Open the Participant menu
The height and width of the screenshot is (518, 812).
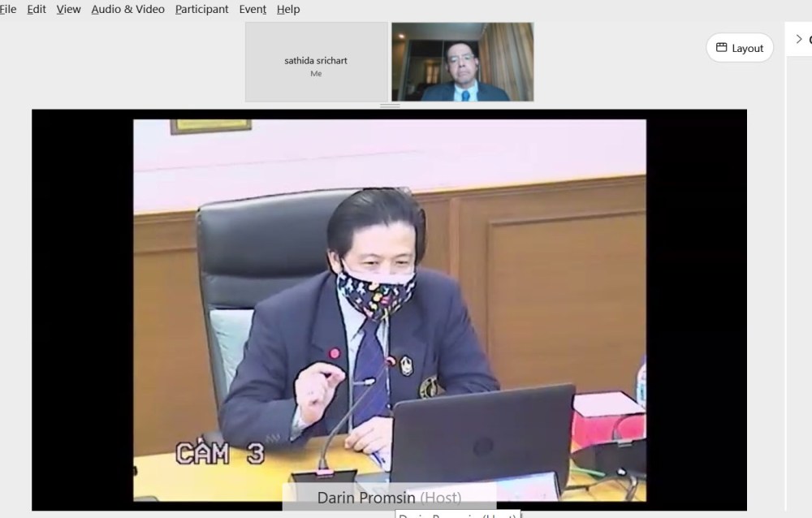[x=201, y=9]
